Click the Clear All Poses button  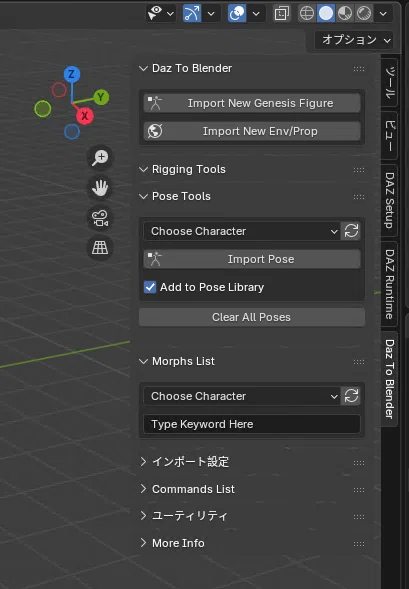(x=252, y=317)
